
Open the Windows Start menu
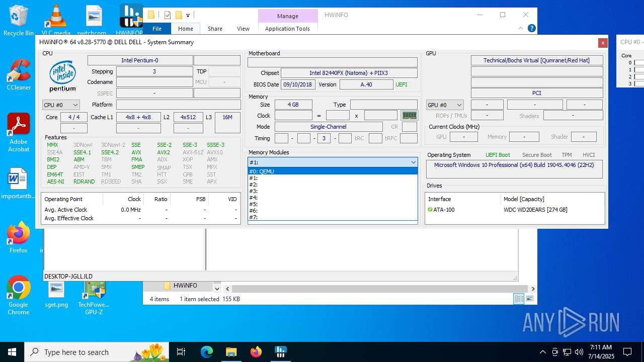tap(12, 352)
